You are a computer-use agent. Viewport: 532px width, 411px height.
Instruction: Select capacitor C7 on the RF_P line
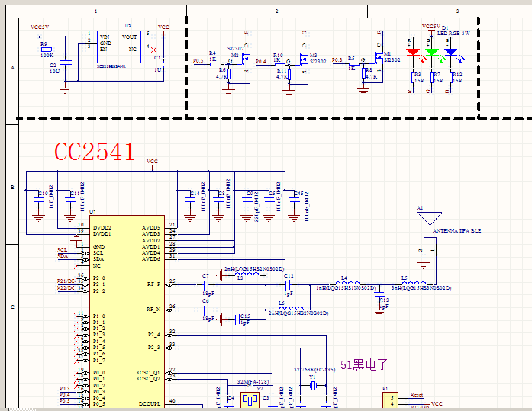[205, 284]
